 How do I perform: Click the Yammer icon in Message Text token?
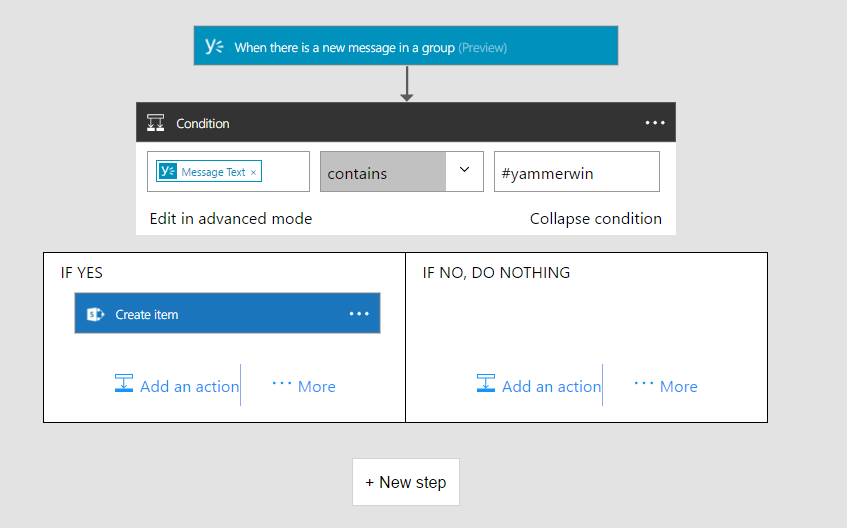(x=168, y=172)
